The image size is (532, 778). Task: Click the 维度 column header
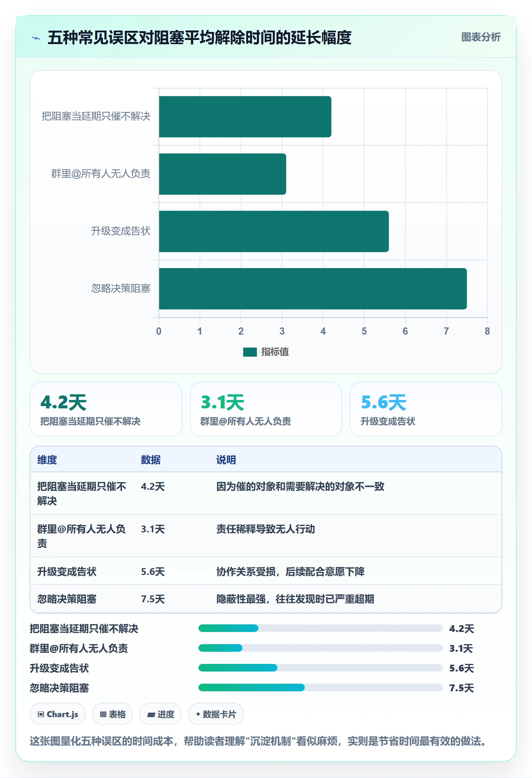pos(47,460)
